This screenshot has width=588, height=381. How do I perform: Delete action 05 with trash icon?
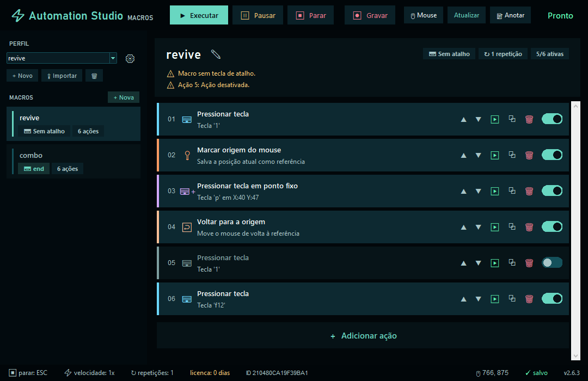pyautogui.click(x=529, y=263)
